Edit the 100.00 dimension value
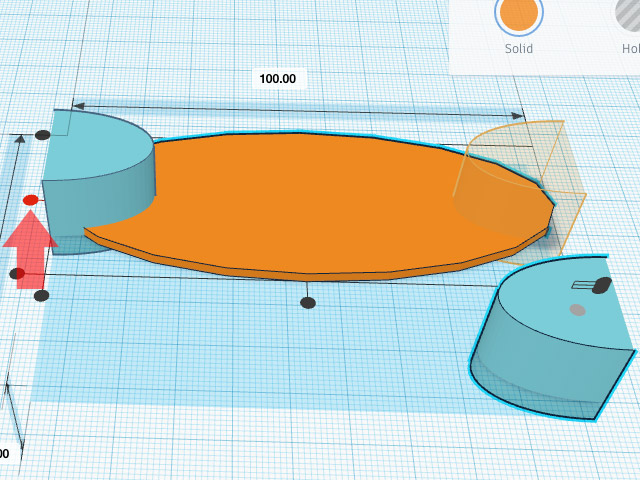The height and width of the screenshot is (480, 640). pos(279,79)
